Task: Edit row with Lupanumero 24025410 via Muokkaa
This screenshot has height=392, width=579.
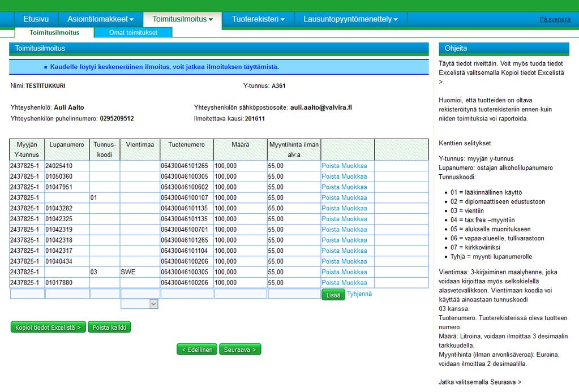Action: 354,166
